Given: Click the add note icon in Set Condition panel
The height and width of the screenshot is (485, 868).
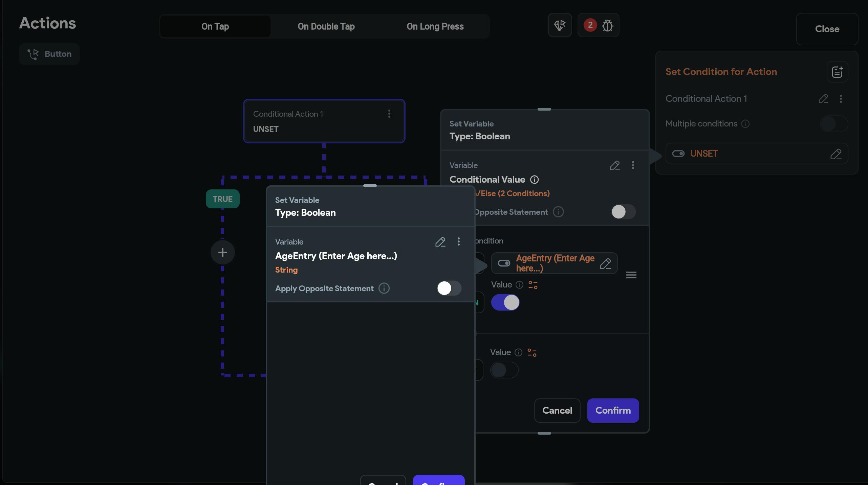Looking at the screenshot, I should click(837, 72).
